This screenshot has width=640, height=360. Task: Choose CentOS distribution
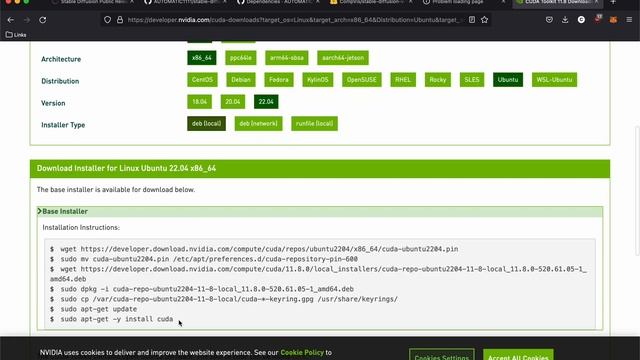(202, 80)
